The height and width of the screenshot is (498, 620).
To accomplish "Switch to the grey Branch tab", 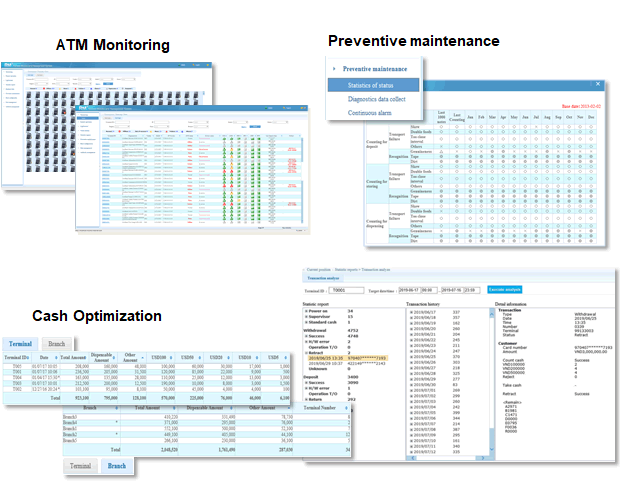I will click(x=57, y=344).
